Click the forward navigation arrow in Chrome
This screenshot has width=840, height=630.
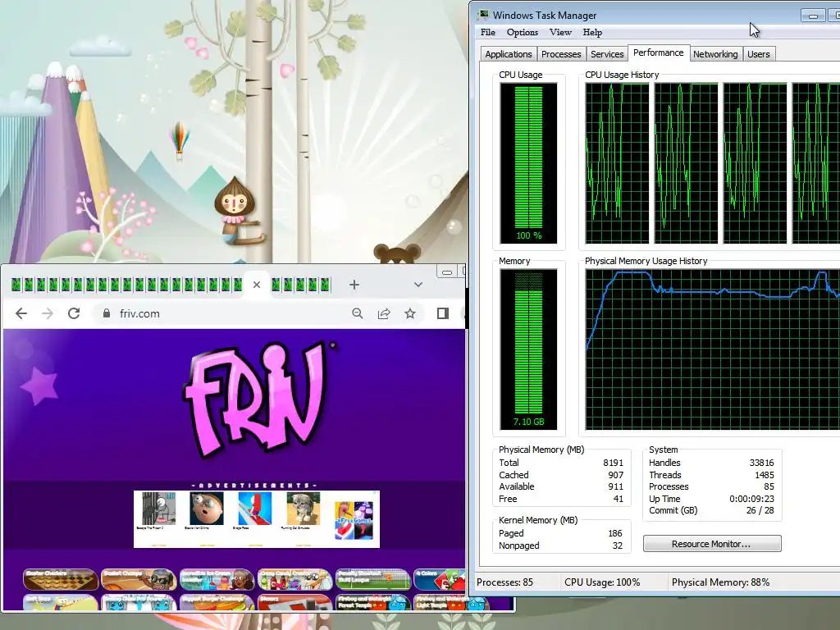tap(48, 313)
